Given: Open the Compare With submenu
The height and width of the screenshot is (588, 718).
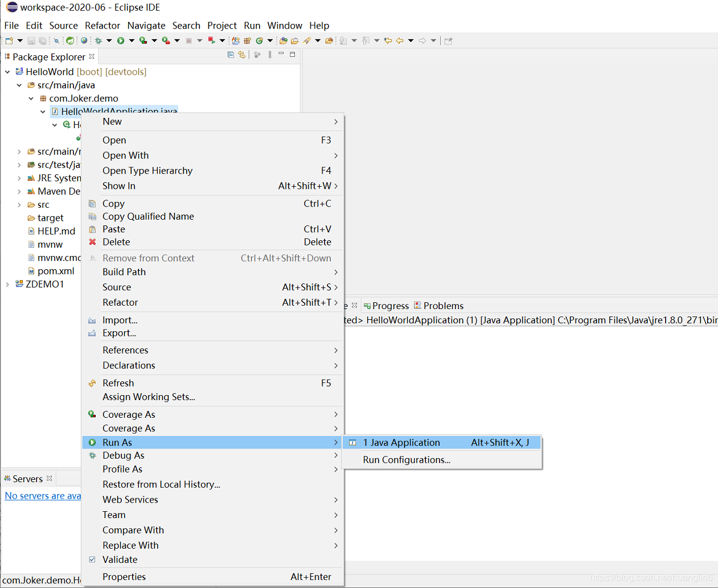Looking at the screenshot, I should (214, 530).
